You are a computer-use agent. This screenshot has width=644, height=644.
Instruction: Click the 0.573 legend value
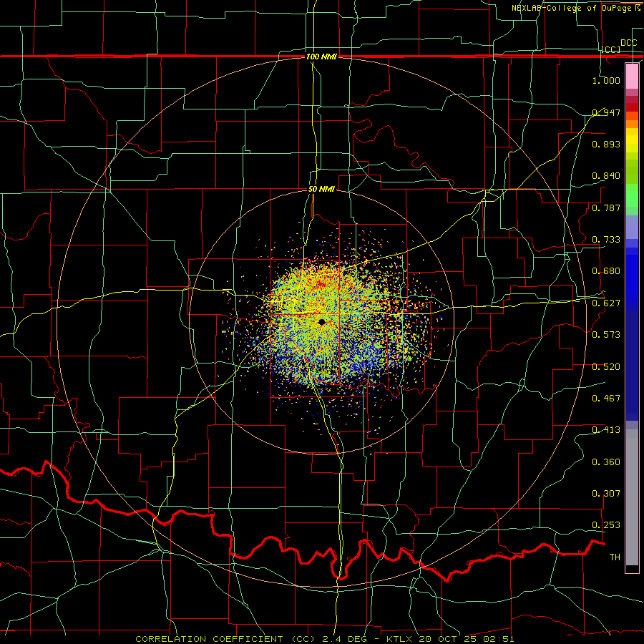tap(606, 334)
